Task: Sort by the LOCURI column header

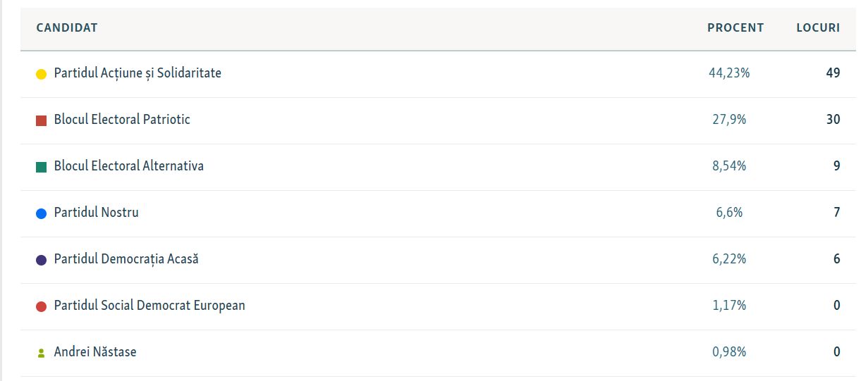Action: 818,28
